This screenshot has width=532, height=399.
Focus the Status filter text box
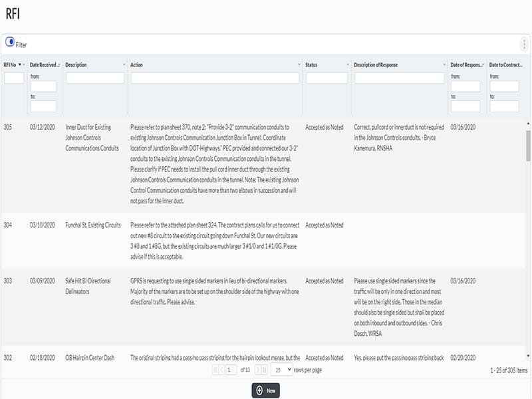point(327,78)
